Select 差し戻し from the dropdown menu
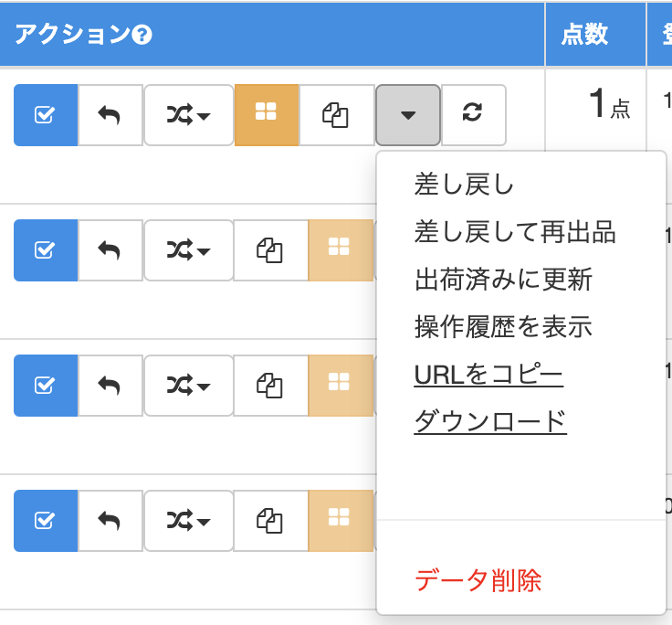 coord(464,185)
